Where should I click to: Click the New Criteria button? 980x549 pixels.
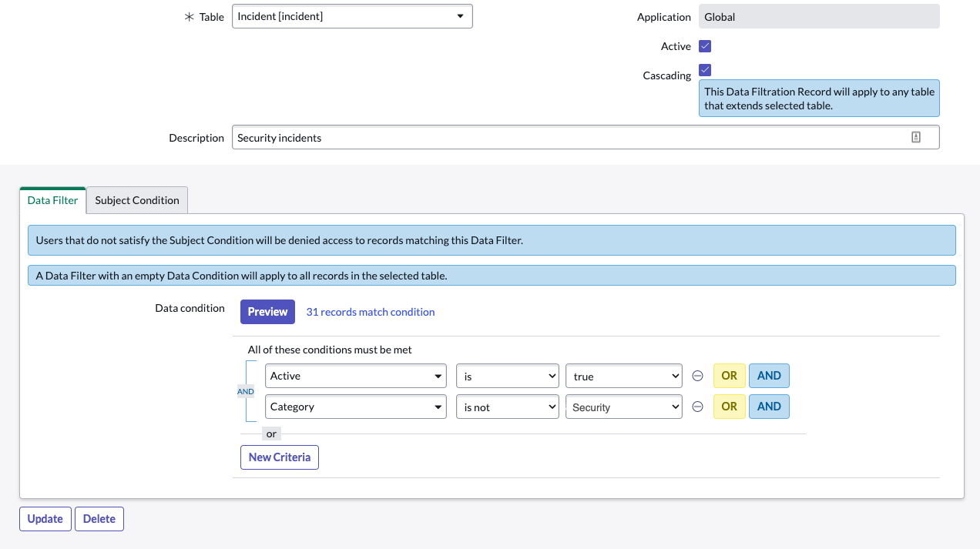(x=280, y=457)
